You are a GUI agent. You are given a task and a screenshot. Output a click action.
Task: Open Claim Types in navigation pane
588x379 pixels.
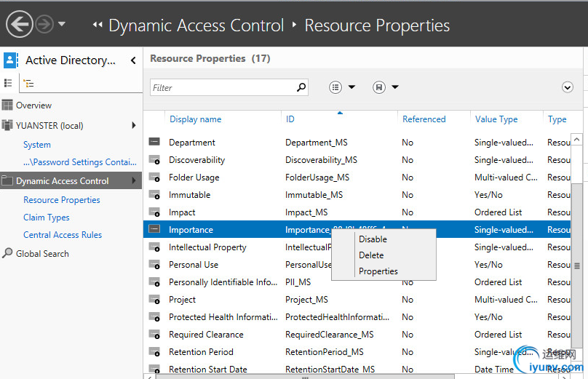point(46,218)
